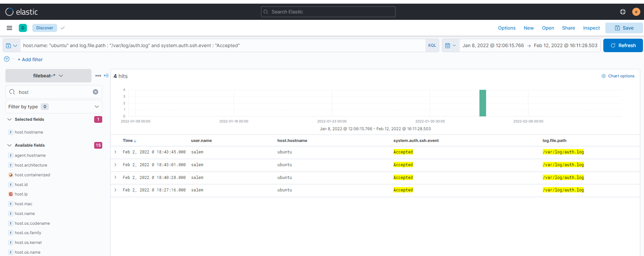Screen dimensions: 644x256
Task: Open the hamburger navigation menu
Action: click(x=9, y=28)
